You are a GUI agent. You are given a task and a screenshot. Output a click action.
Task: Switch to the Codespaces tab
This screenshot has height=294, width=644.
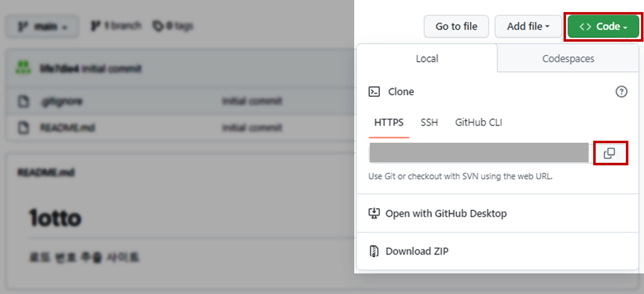tap(568, 59)
